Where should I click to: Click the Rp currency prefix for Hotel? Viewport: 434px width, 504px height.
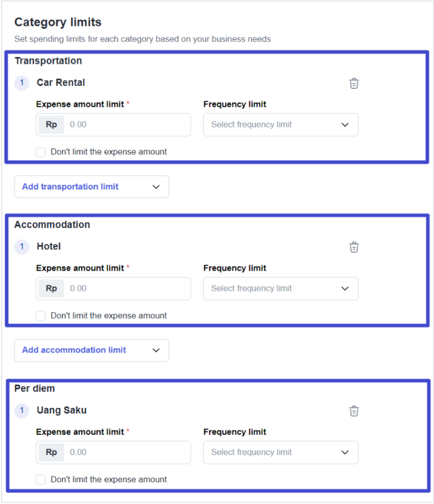click(x=51, y=289)
